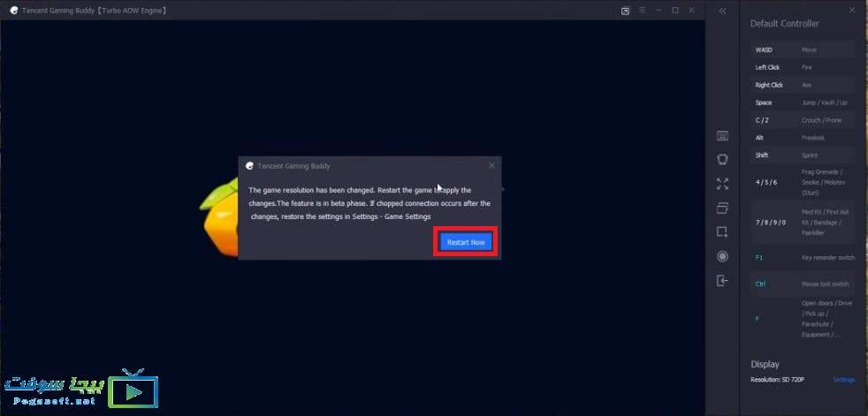The image size is (868, 416).
Task: Click the Resolution: SD 720P text
Action: (x=777, y=380)
